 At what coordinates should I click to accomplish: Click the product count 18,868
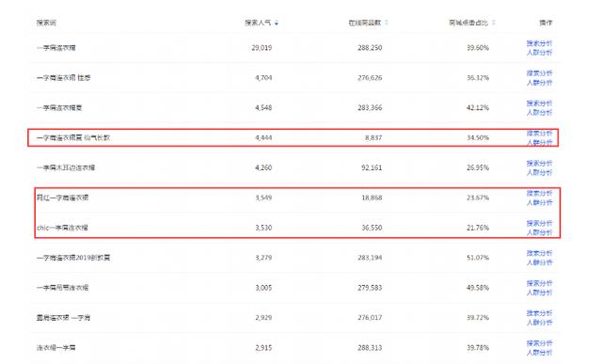point(372,198)
